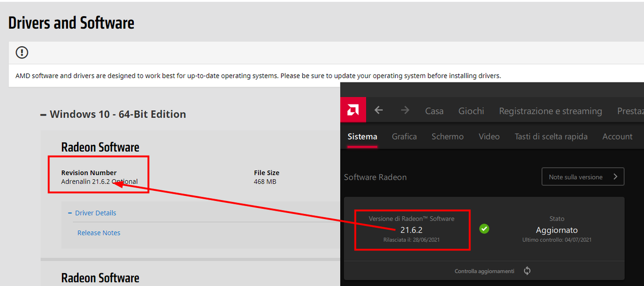Open the Account sub-tab
Viewport: 644px width, 286px height.
[617, 136]
